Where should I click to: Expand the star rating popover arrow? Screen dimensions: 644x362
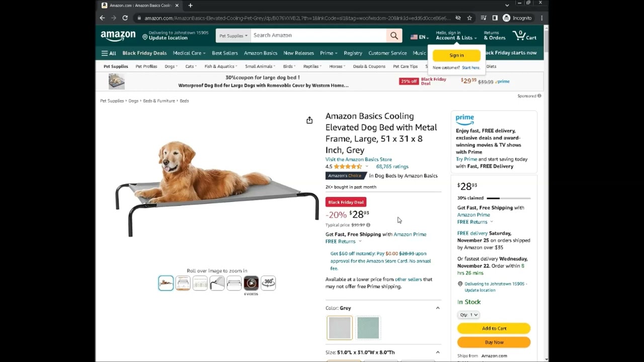coord(366,166)
